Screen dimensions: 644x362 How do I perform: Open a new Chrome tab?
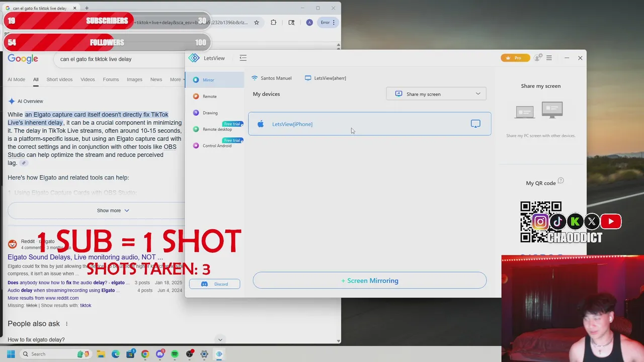87,8
